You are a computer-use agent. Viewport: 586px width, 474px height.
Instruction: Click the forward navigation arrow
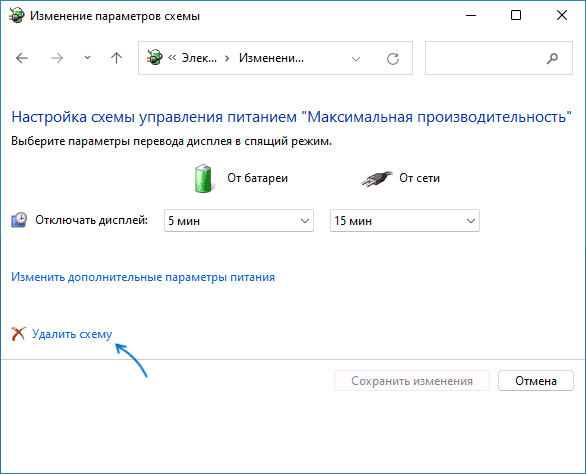pos(57,58)
